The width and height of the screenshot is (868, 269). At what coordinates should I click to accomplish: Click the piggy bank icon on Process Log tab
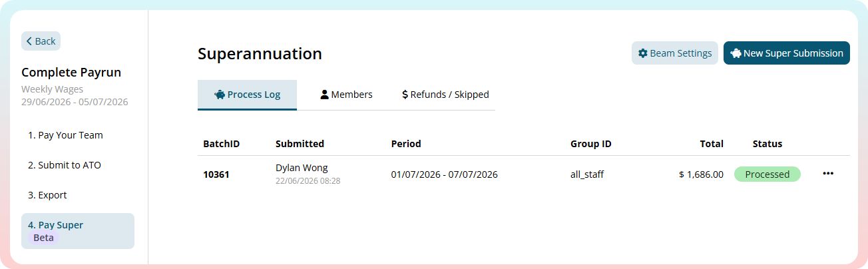(x=220, y=95)
